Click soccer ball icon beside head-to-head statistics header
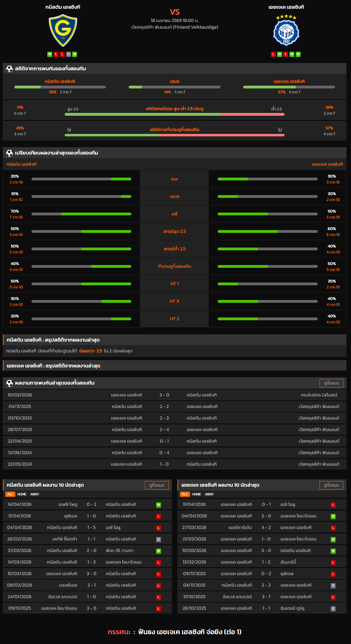 click(9, 69)
